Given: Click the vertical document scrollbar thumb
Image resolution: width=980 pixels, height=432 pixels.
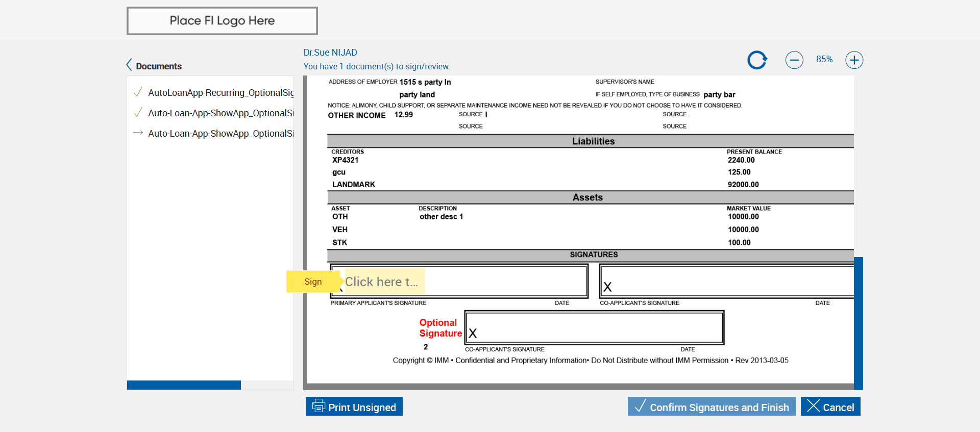Looking at the screenshot, I should click(859, 323).
